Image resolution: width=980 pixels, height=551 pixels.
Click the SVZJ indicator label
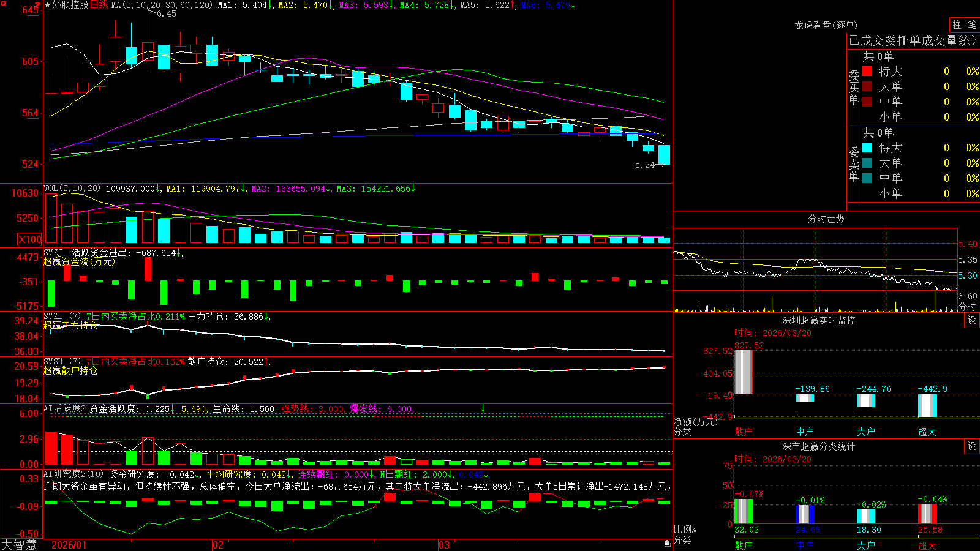coord(53,252)
